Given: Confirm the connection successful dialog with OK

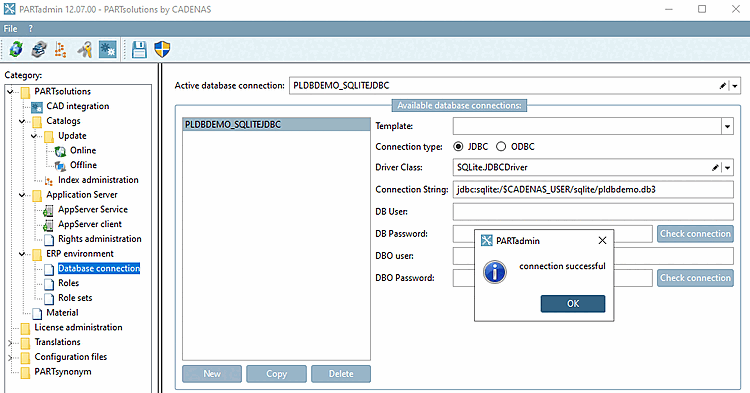Looking at the screenshot, I should pos(573,304).
